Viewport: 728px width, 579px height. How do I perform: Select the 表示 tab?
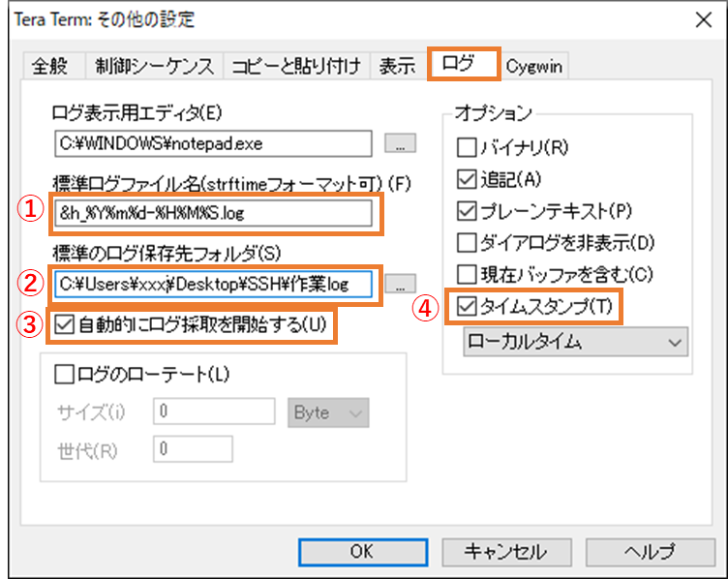pyautogui.click(x=397, y=66)
